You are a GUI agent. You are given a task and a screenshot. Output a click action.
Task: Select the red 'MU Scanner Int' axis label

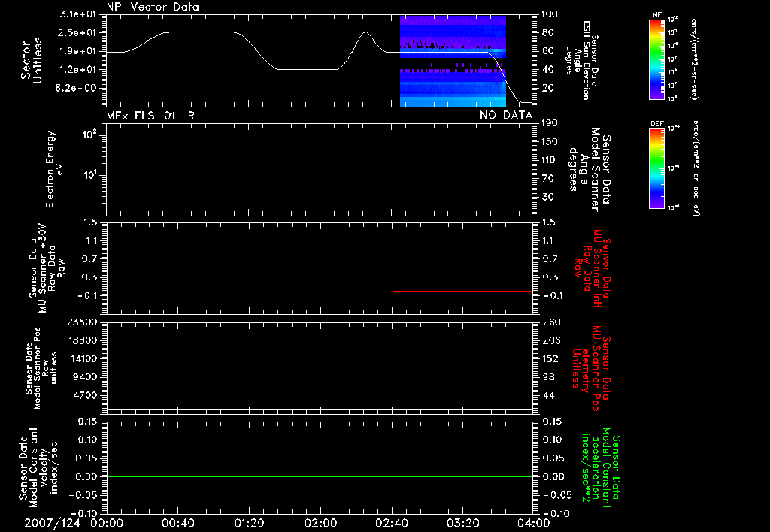click(x=593, y=268)
